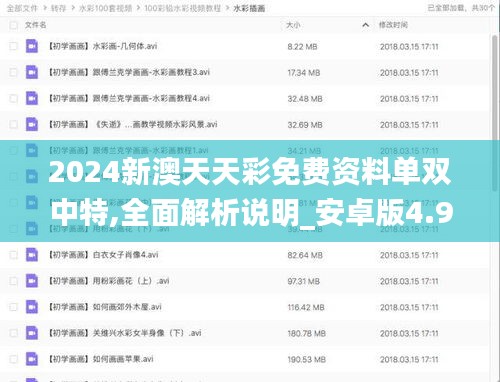
Task: Click video icon of 白衣女子肖像4.avi
Action: click(32, 255)
